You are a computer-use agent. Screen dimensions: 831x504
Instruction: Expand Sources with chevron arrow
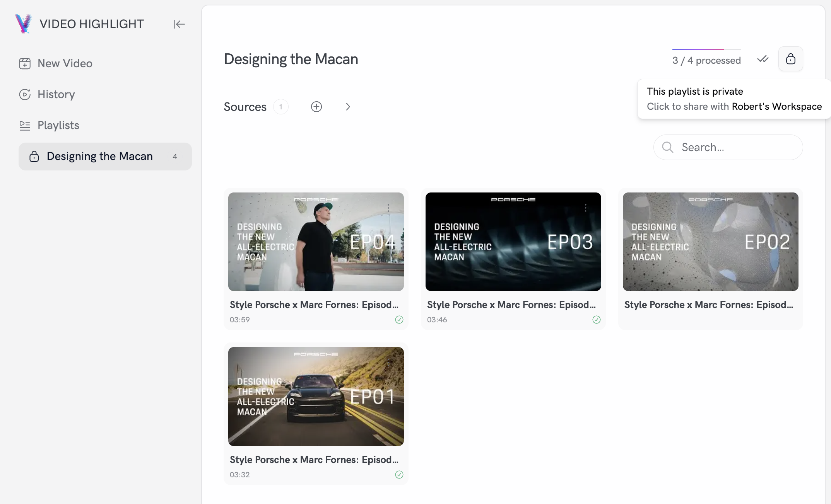[348, 107]
